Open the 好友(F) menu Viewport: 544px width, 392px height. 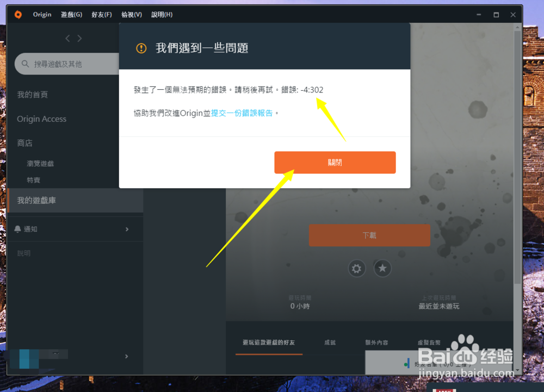101,14
